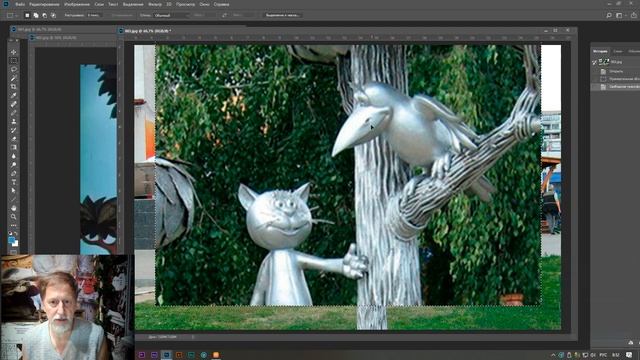Click the РУС language indicator in taskbar
The height and width of the screenshot is (360, 640).
pyautogui.click(x=603, y=355)
